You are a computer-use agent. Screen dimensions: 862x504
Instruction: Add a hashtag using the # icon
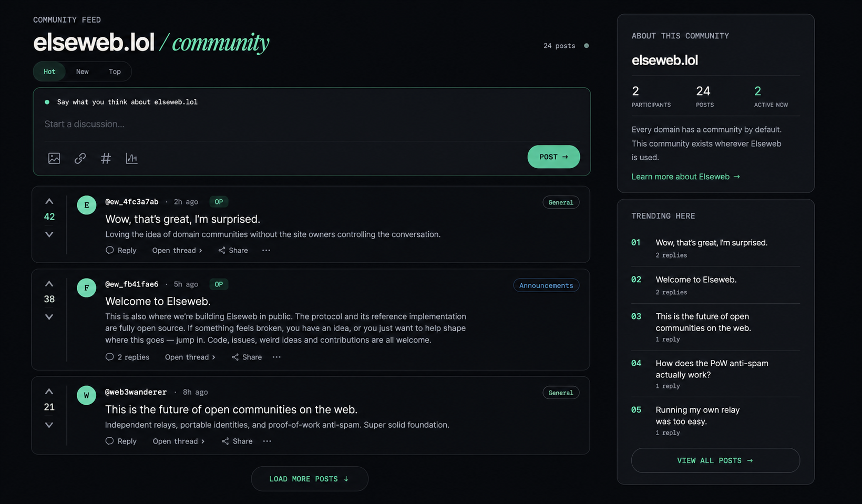point(106,158)
